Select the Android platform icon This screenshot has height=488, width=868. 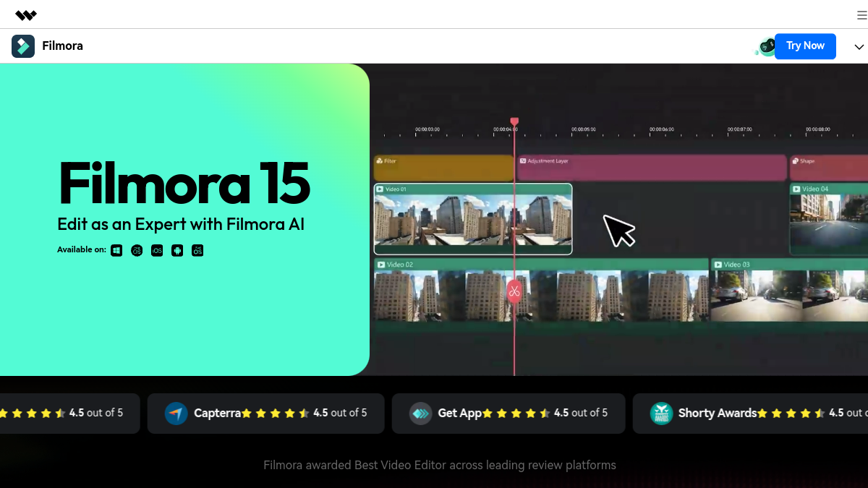click(x=177, y=250)
